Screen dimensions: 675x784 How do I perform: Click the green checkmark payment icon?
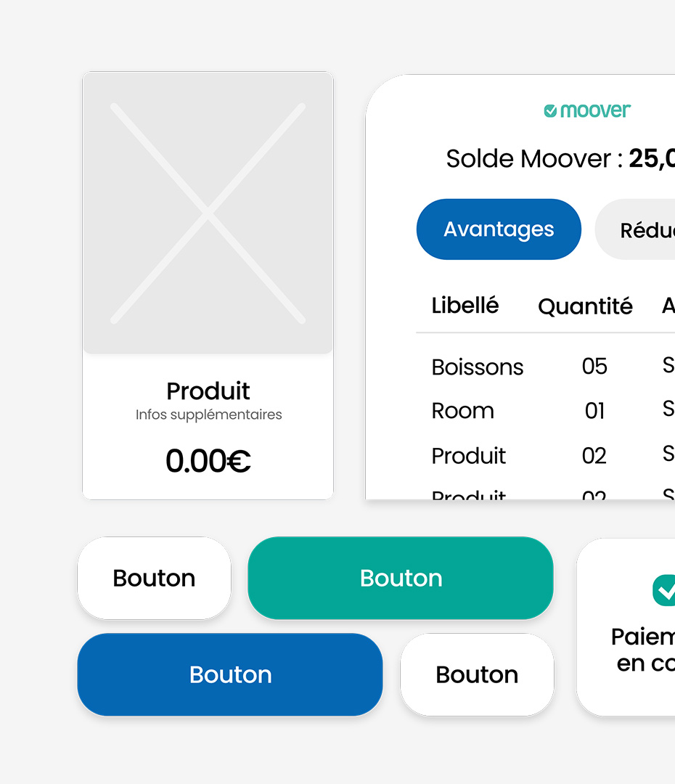tap(663, 590)
